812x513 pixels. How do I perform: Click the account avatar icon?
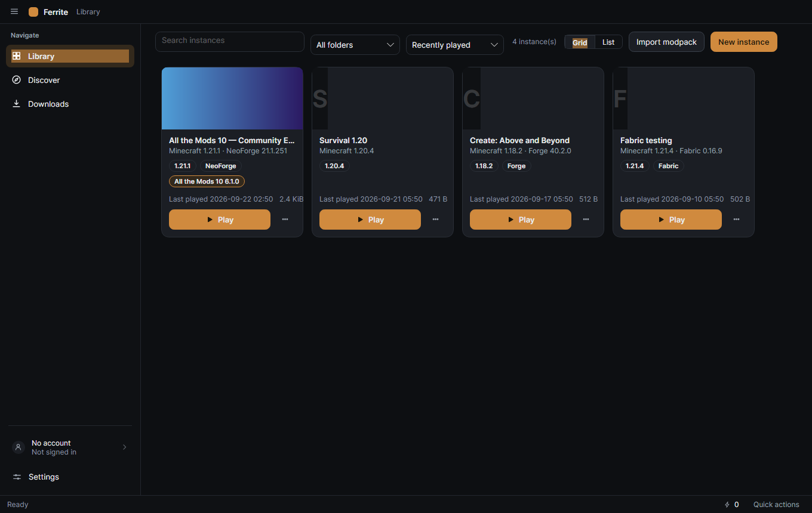pyautogui.click(x=19, y=447)
